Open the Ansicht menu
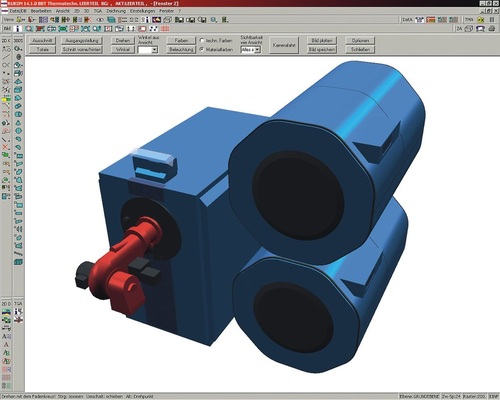 [63, 11]
